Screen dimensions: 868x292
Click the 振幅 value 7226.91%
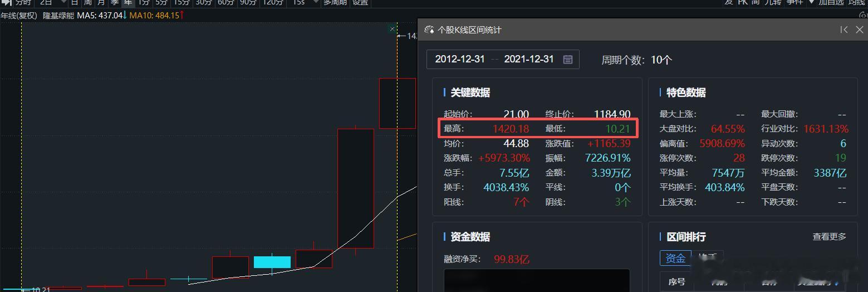tap(607, 158)
